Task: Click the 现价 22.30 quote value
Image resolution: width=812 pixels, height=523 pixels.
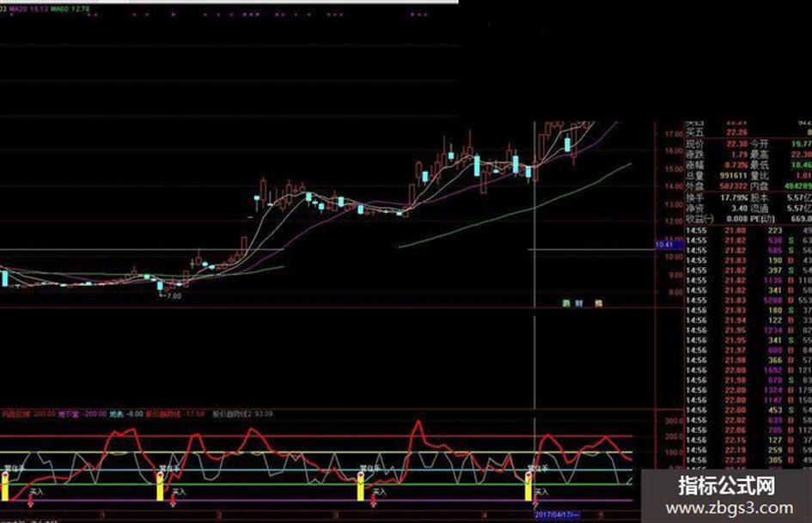Action: click(x=736, y=144)
